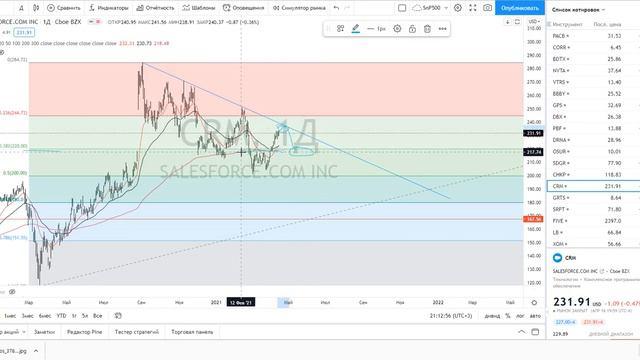Screen dimensions: 640x360
Task: Click the 231.91 price box under symbol title
Action: point(24,32)
